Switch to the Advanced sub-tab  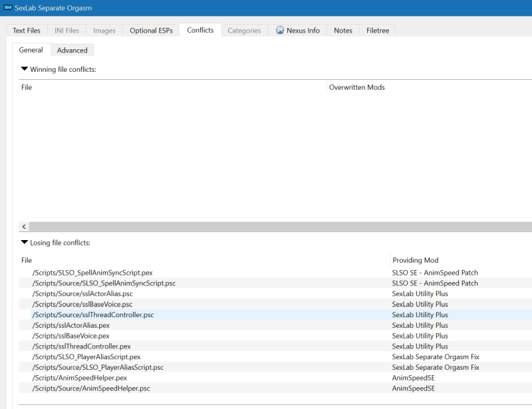tap(72, 49)
